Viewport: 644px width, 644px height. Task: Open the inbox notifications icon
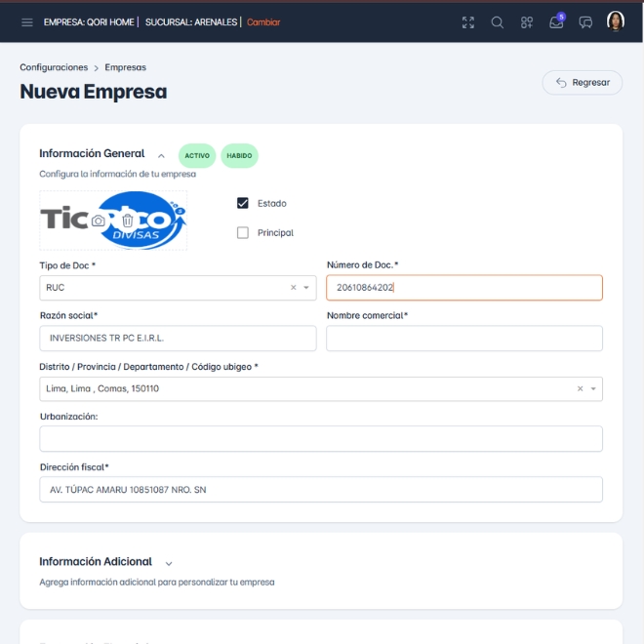point(556,22)
